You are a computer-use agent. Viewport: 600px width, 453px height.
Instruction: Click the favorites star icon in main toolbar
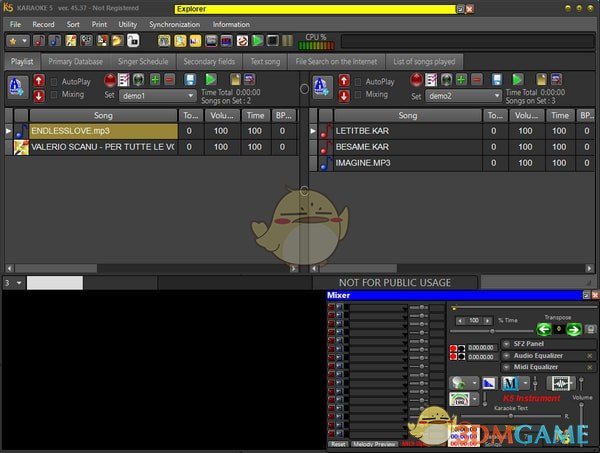(x=13, y=41)
